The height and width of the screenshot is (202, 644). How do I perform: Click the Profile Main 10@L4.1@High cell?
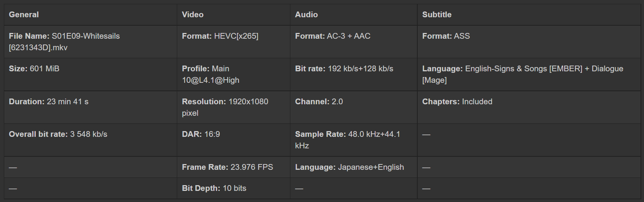(x=211, y=74)
